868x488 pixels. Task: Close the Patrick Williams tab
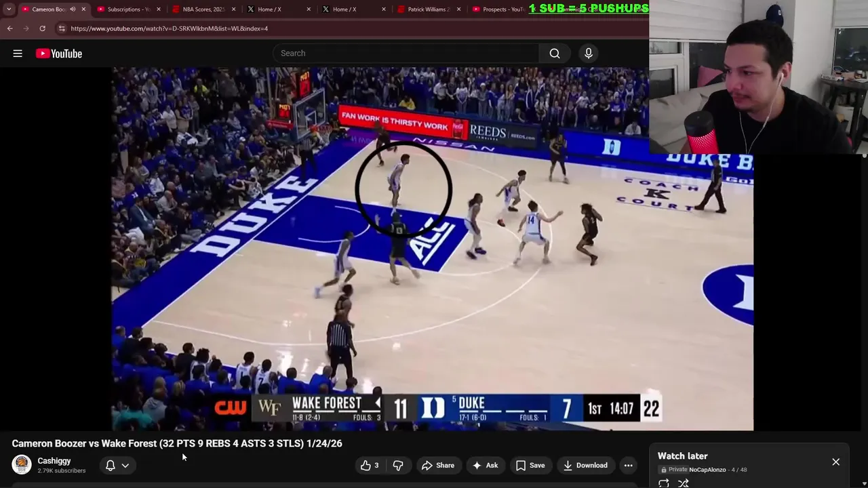point(459,9)
